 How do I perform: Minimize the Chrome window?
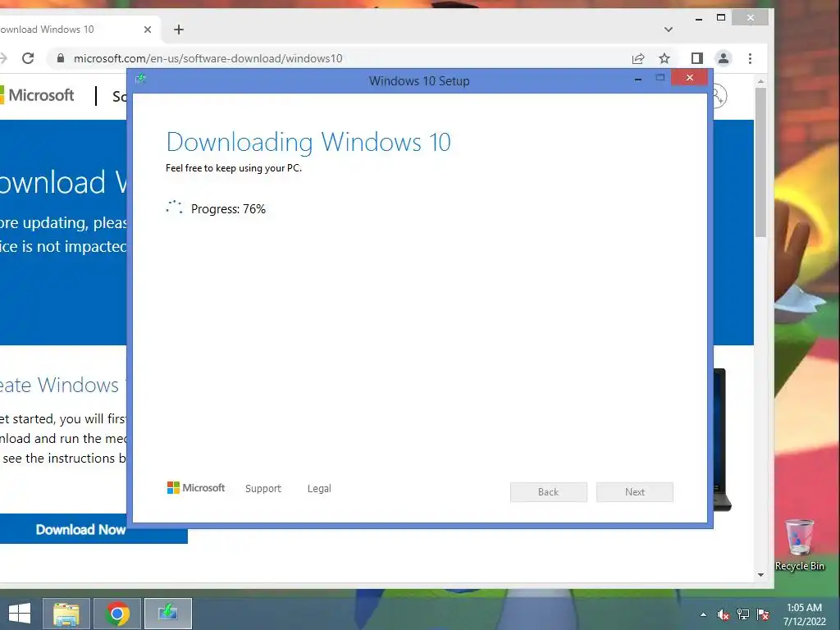699,19
